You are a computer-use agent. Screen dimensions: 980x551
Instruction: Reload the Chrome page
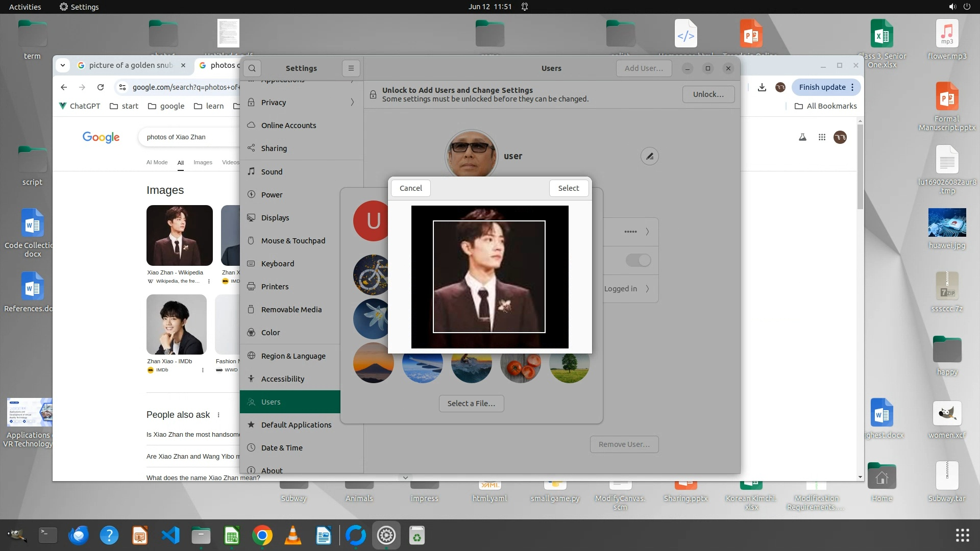point(101,87)
